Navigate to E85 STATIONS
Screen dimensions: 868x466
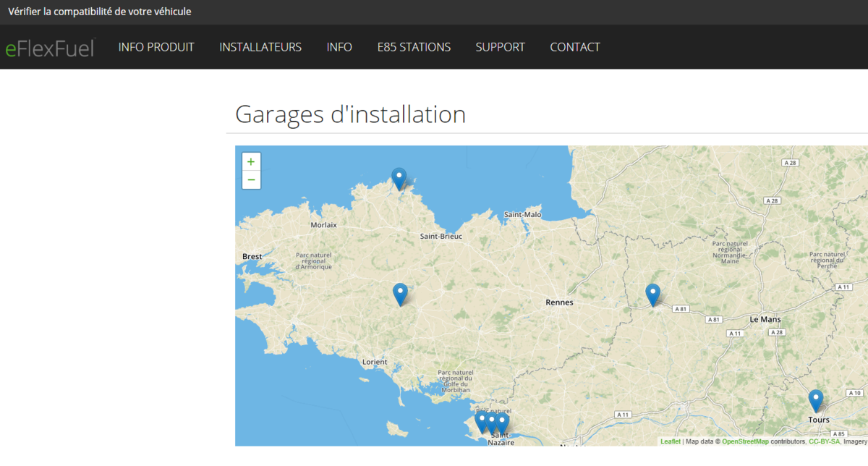click(x=414, y=47)
